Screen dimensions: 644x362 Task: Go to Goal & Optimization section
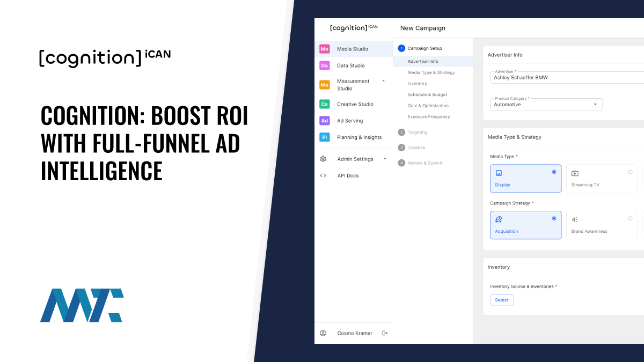[x=428, y=106]
